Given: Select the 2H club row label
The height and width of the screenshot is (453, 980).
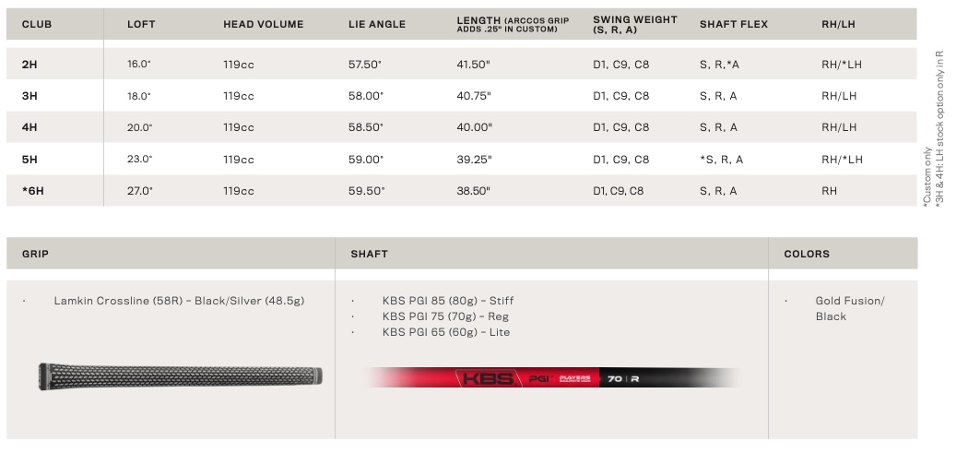Looking at the screenshot, I should coord(30,65).
